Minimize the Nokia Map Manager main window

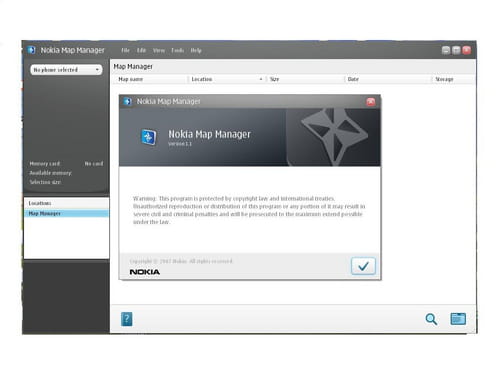(x=446, y=50)
